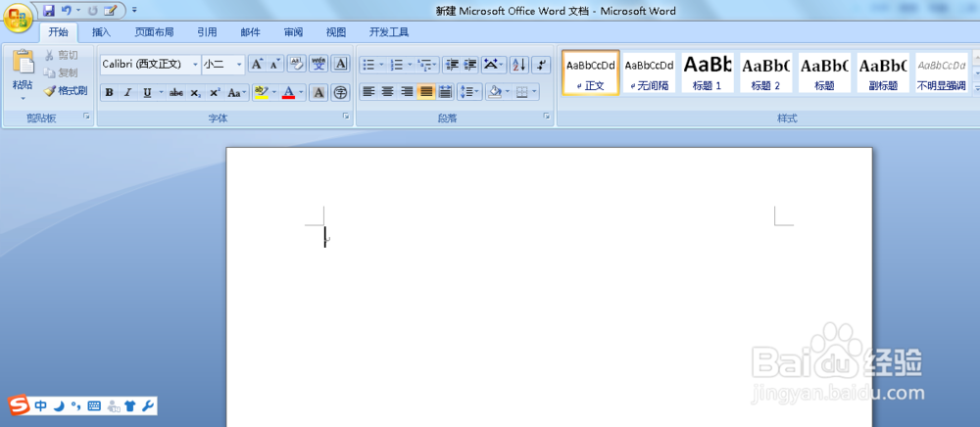
Task: Switch to 引用 tab
Action: 208,32
